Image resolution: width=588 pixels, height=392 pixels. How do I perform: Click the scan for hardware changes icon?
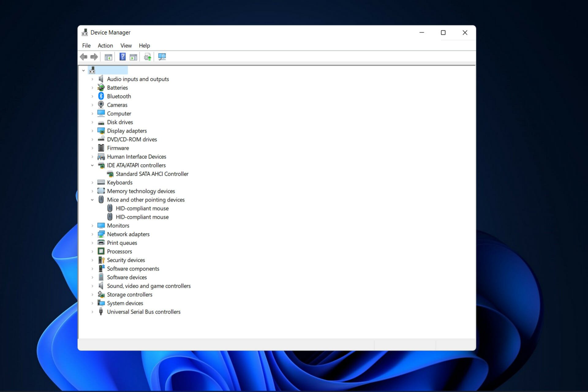click(x=162, y=57)
